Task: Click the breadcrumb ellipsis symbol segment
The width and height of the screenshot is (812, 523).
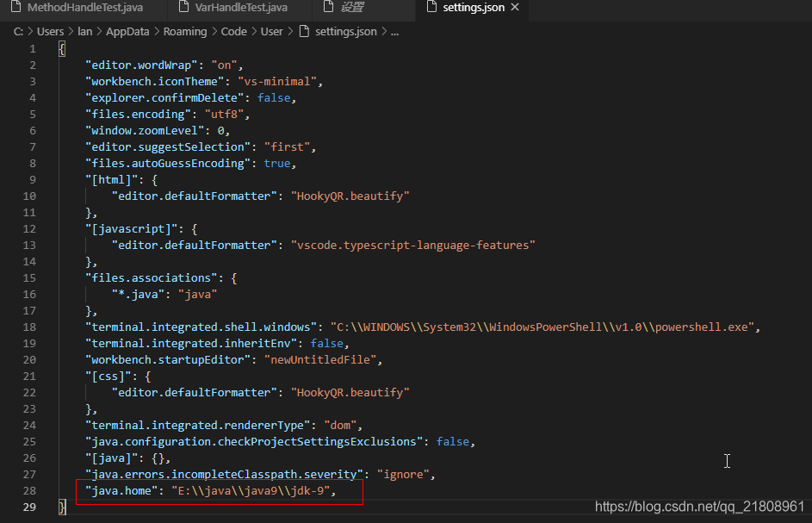Action: 394,32
